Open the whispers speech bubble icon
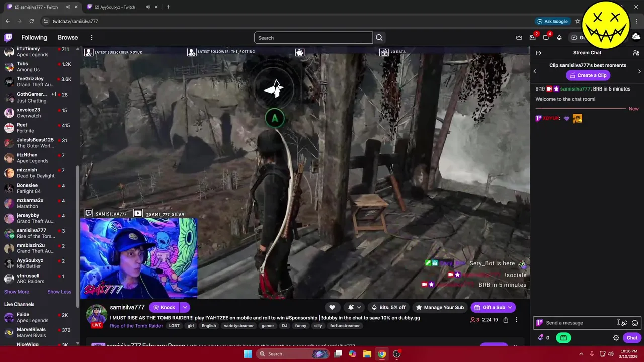 click(x=546, y=37)
